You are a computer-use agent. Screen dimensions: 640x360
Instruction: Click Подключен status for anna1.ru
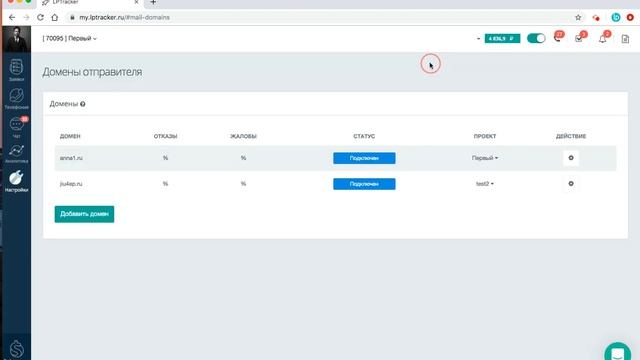364,158
